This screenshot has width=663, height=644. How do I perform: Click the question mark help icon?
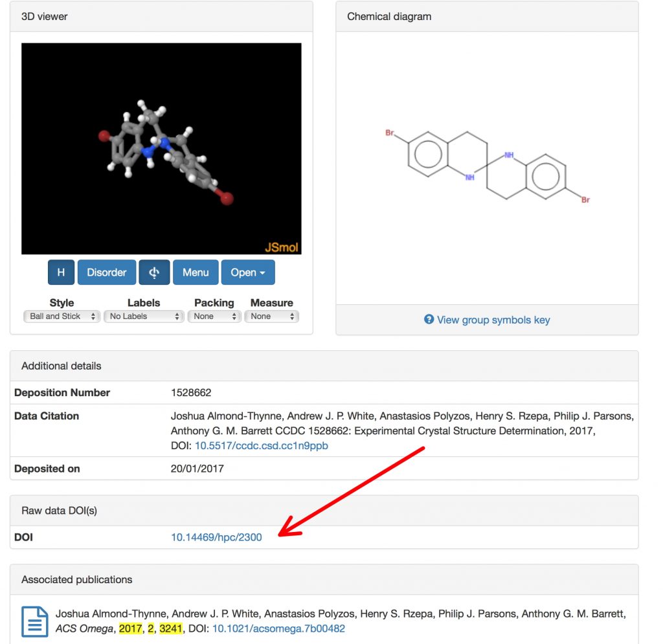point(429,320)
